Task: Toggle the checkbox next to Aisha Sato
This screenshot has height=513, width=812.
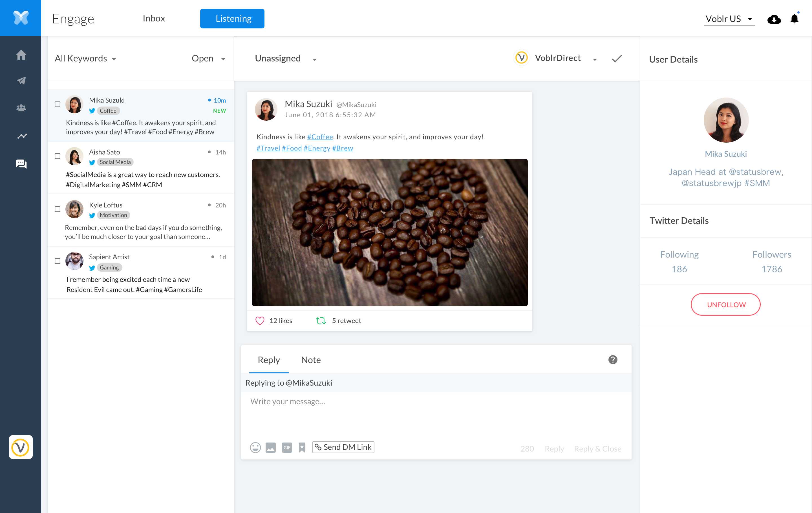Action: click(x=57, y=155)
